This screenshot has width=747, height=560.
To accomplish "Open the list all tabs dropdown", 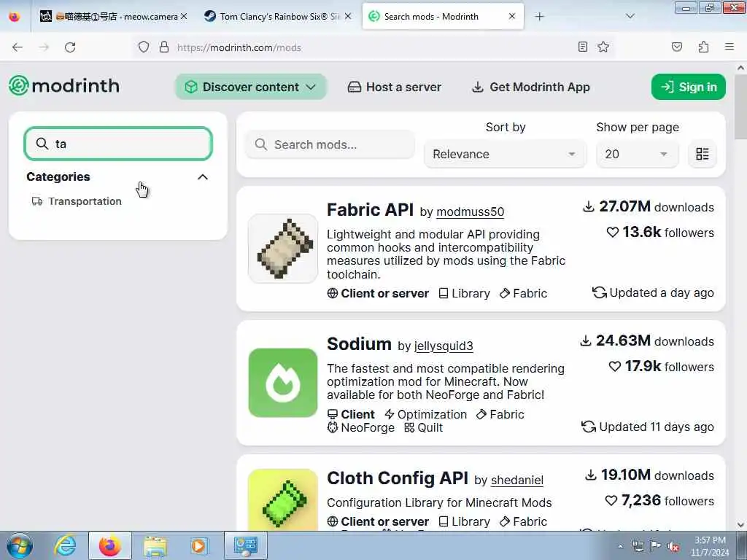I will tap(630, 16).
